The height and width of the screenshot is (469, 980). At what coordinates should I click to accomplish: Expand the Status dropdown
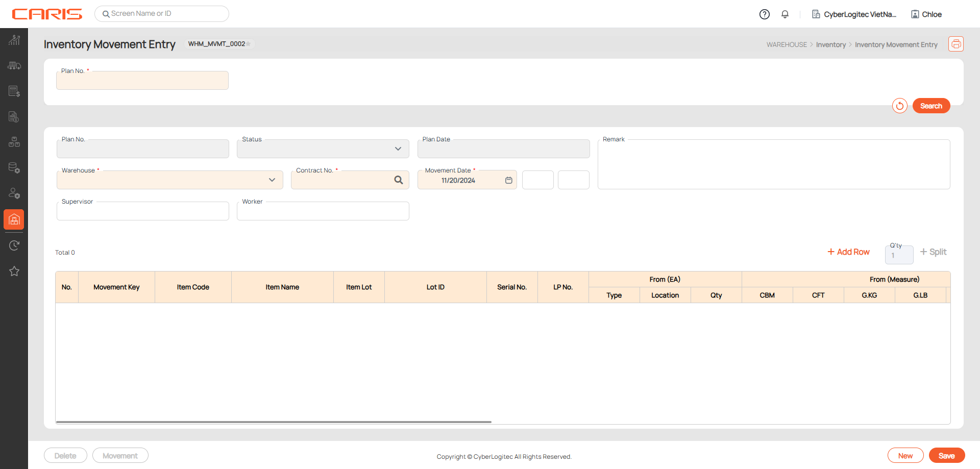point(398,149)
